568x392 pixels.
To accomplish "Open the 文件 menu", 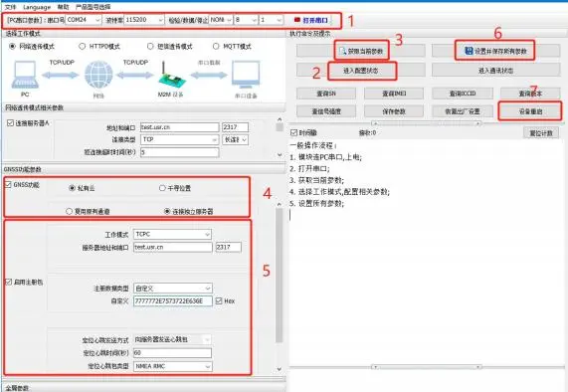I will coord(11,7).
